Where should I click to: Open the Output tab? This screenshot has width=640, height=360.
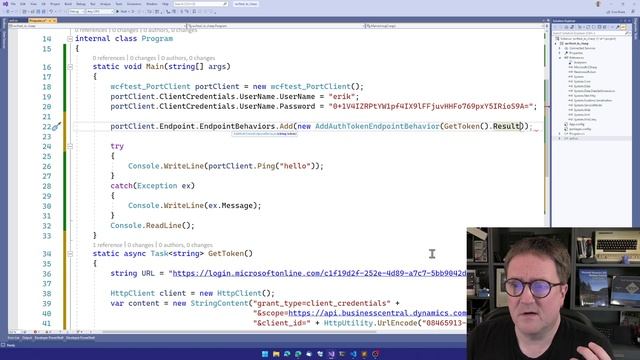(27, 338)
